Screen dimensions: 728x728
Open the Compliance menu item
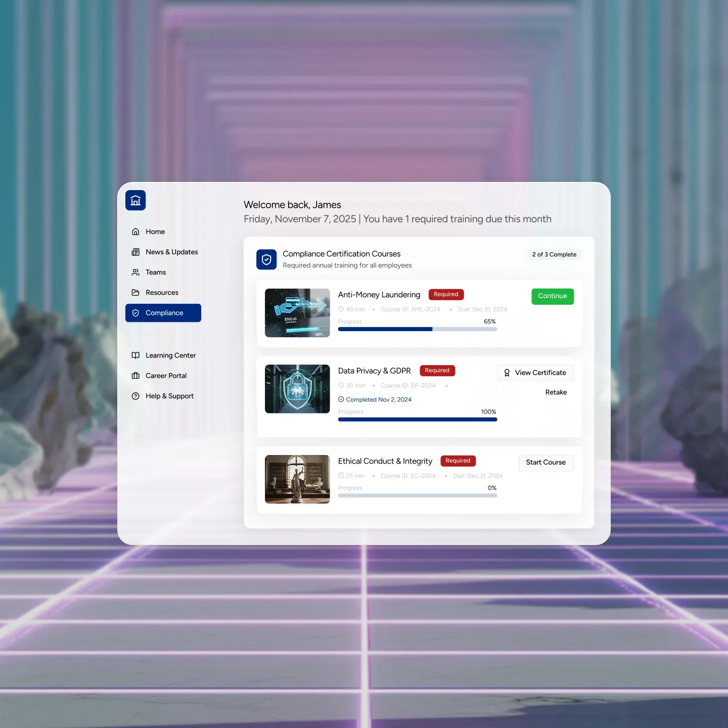(163, 313)
